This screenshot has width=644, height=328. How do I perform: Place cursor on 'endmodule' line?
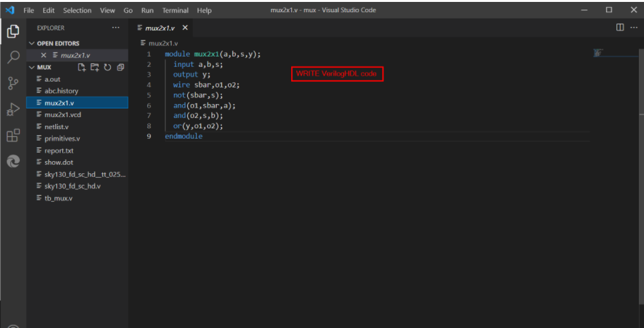(184, 136)
